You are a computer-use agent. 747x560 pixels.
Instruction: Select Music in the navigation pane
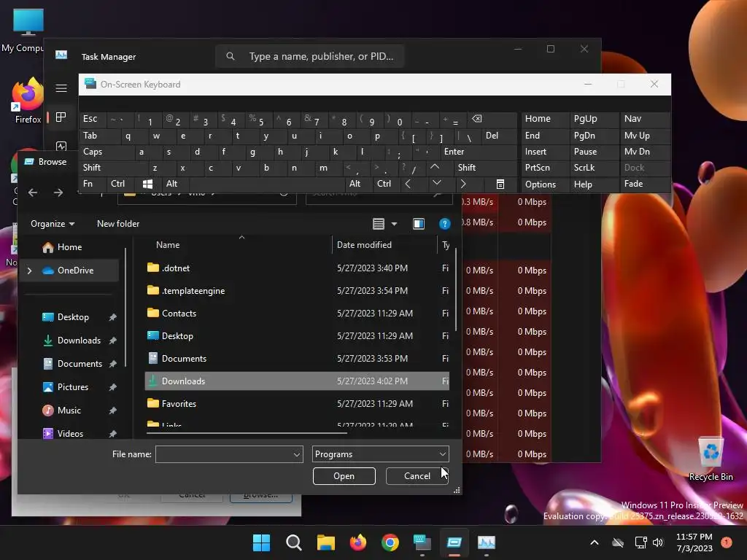pyautogui.click(x=69, y=411)
